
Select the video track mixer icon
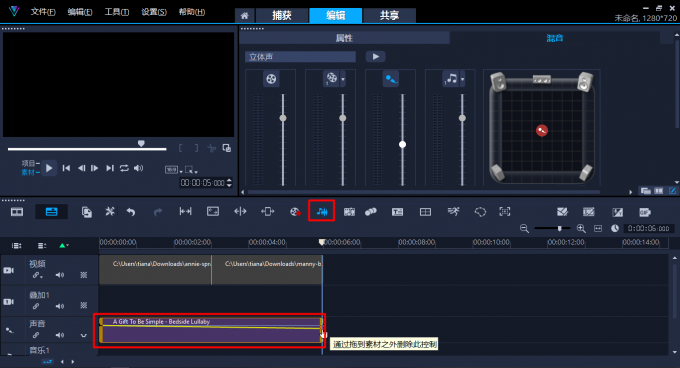pos(271,79)
